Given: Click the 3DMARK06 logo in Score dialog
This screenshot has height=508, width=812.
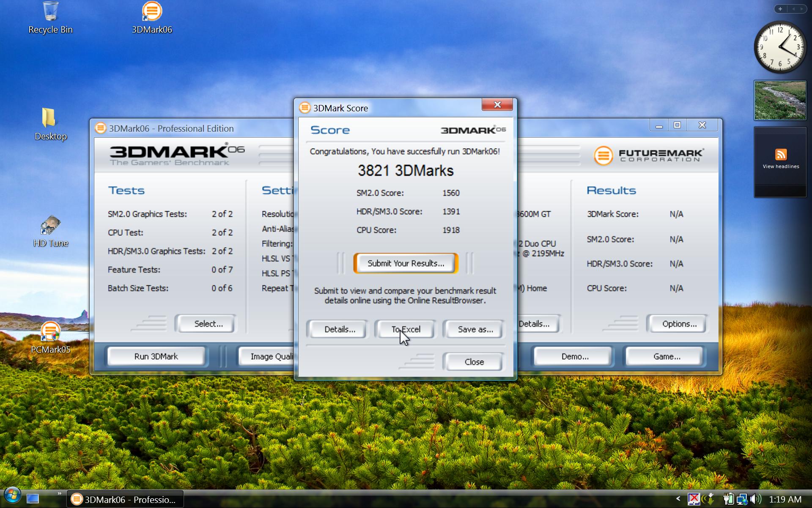Looking at the screenshot, I should click(473, 130).
